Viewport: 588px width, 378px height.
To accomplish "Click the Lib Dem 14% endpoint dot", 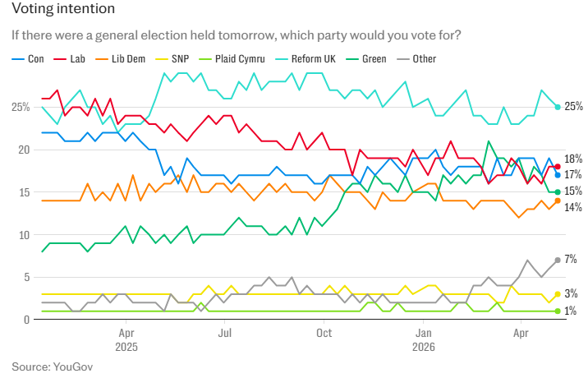I will coord(558,201).
